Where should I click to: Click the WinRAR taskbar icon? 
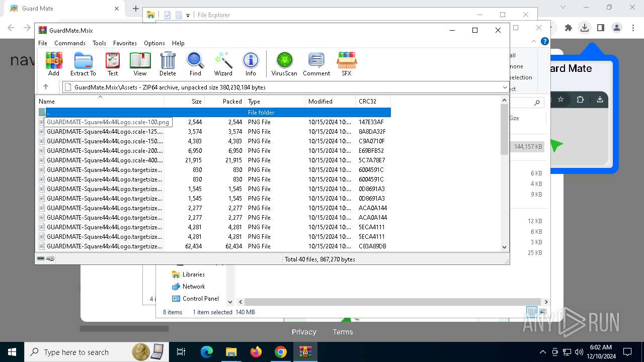point(305,352)
